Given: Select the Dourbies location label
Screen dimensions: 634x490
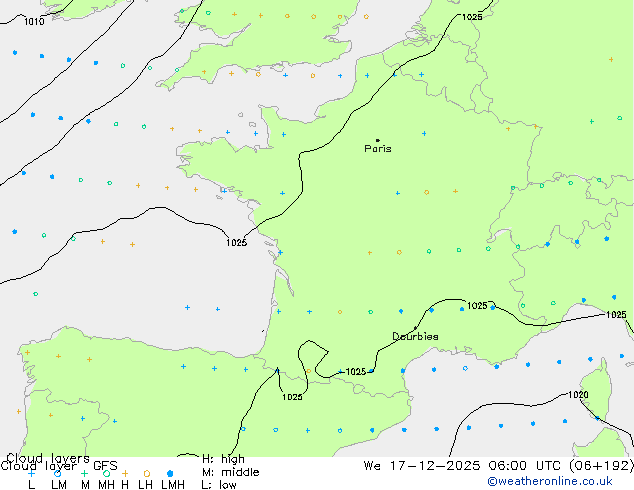Looking at the screenshot, I should (415, 336).
